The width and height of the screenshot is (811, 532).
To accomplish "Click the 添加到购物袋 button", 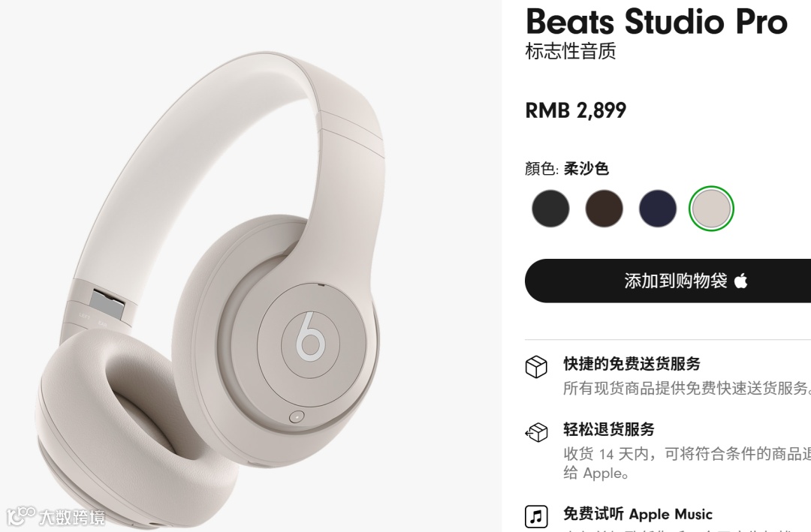I will (x=668, y=281).
